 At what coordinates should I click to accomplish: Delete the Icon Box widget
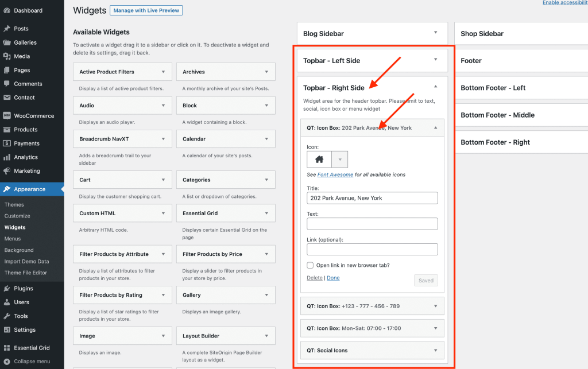[x=315, y=278]
